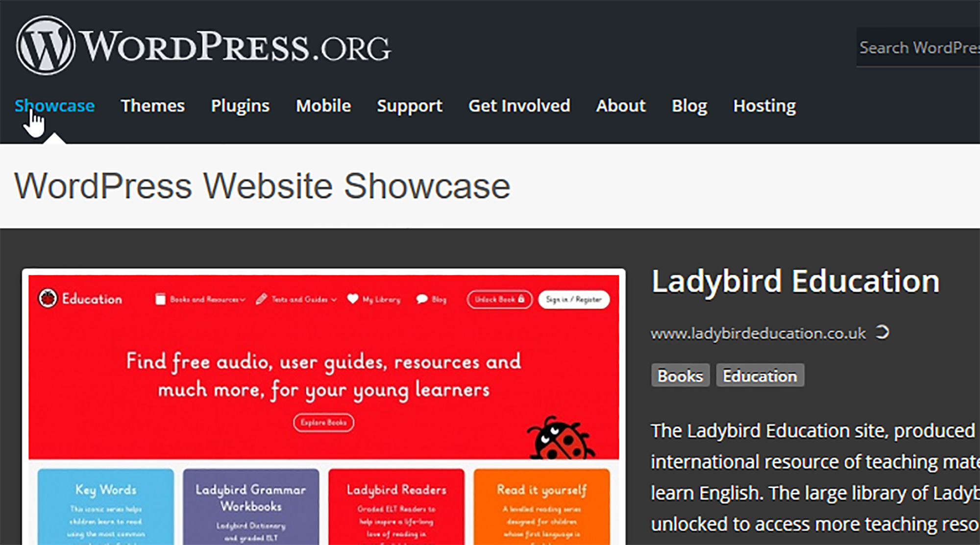This screenshot has height=545, width=980.
Task: Open the Ladybird Grammar Workbooks card
Action: pos(251,506)
